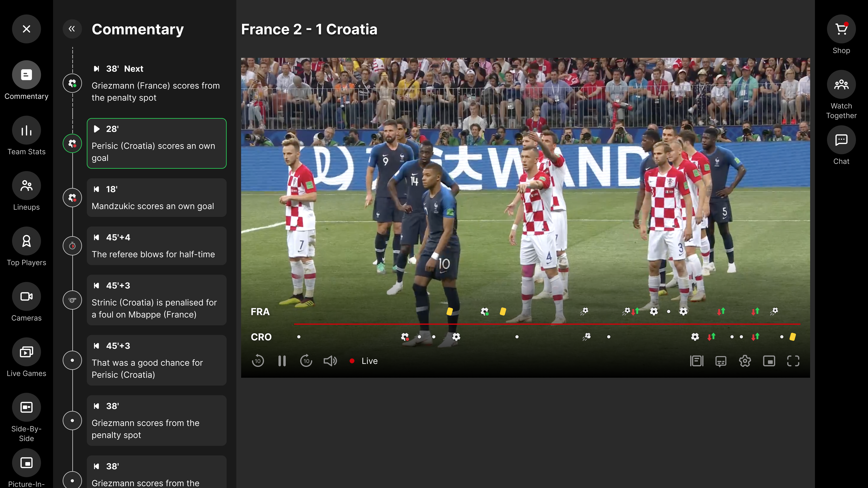Open Top Players panel
The height and width of the screenshot is (488, 868).
point(26,247)
